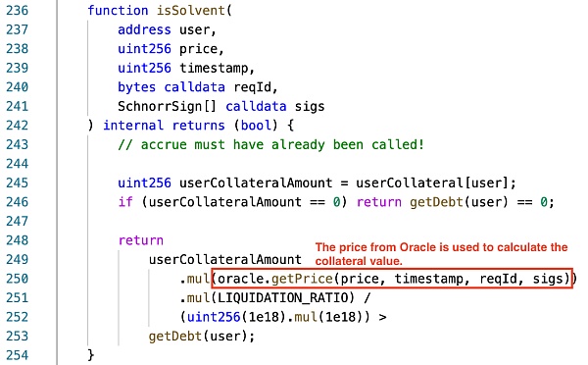Select the oracle.getPrice call in red box

[392, 279]
